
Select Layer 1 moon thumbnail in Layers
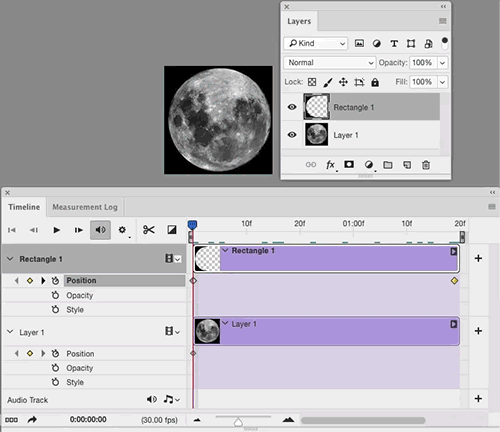[x=317, y=135]
